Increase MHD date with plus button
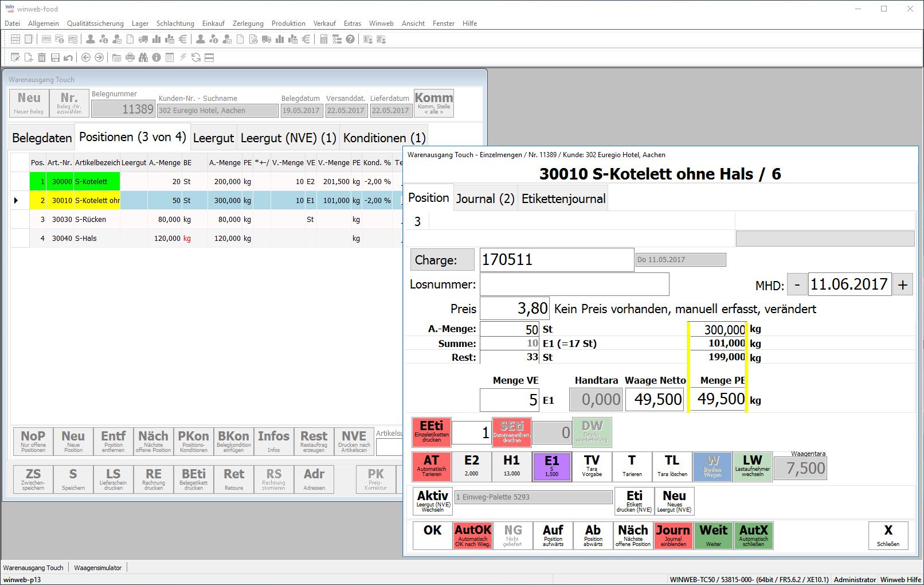This screenshot has height=585, width=924. 903,284
